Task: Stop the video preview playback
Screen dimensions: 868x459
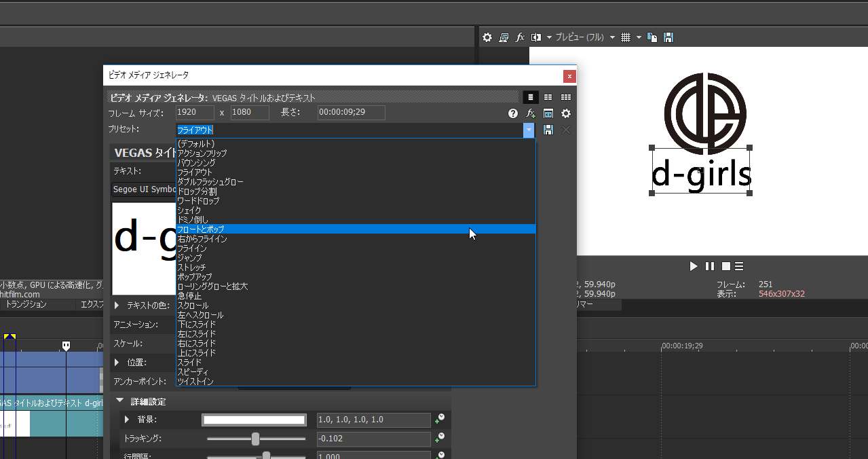Action: click(x=725, y=266)
